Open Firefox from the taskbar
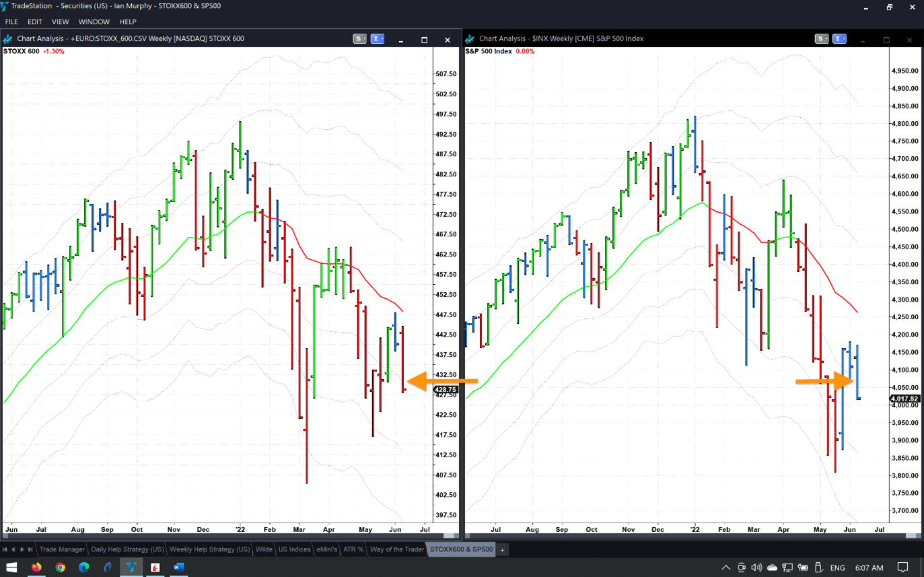 36,567
